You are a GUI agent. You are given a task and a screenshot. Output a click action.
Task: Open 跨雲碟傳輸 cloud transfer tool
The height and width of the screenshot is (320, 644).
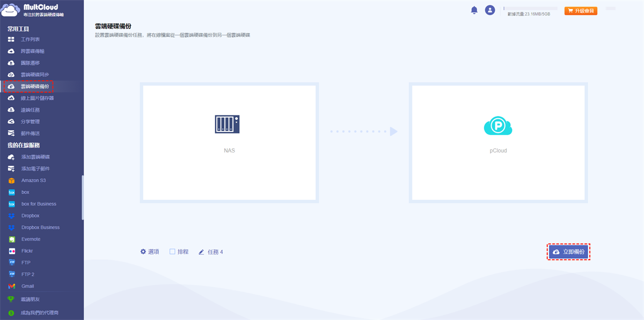[x=32, y=52]
